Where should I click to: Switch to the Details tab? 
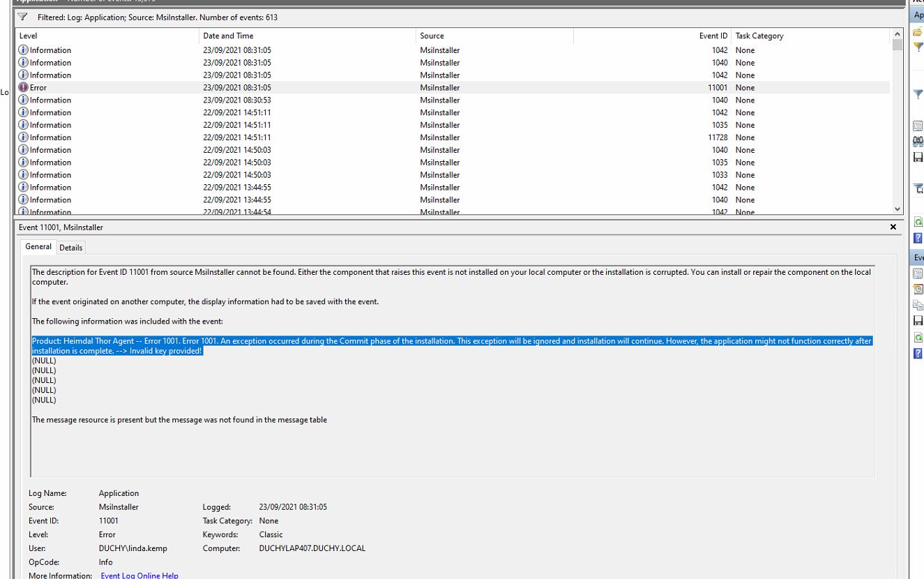pos(70,248)
